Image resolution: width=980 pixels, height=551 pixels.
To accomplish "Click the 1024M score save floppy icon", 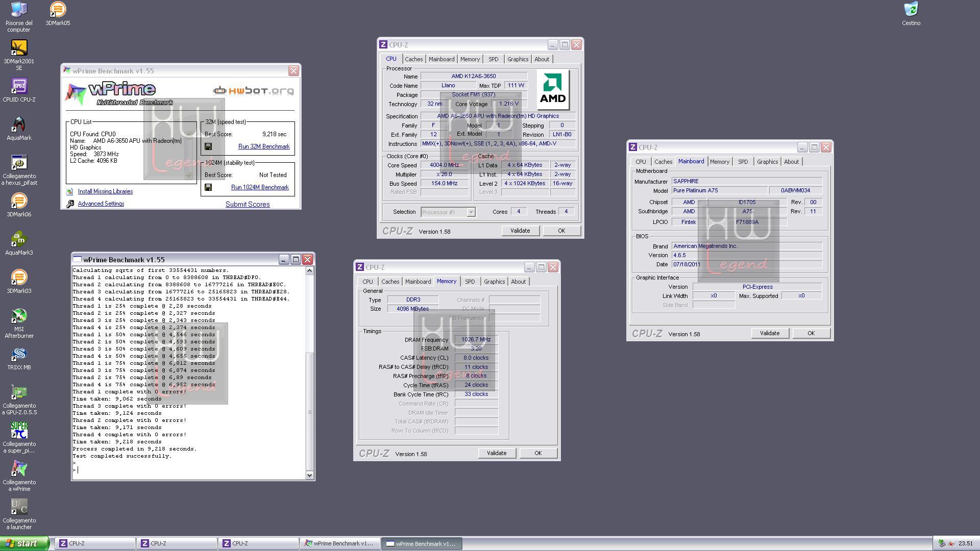I will [x=208, y=187].
